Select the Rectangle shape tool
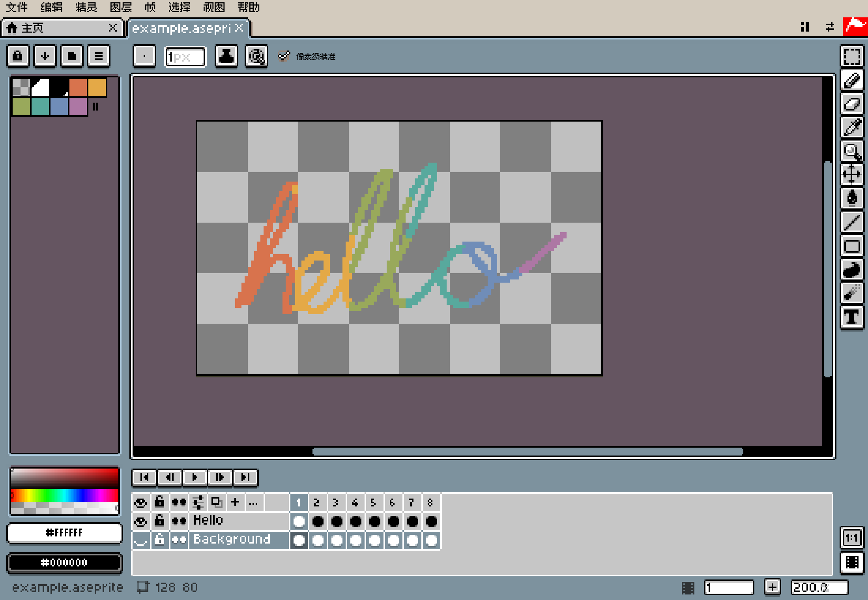This screenshot has height=600, width=868. pyautogui.click(x=852, y=246)
